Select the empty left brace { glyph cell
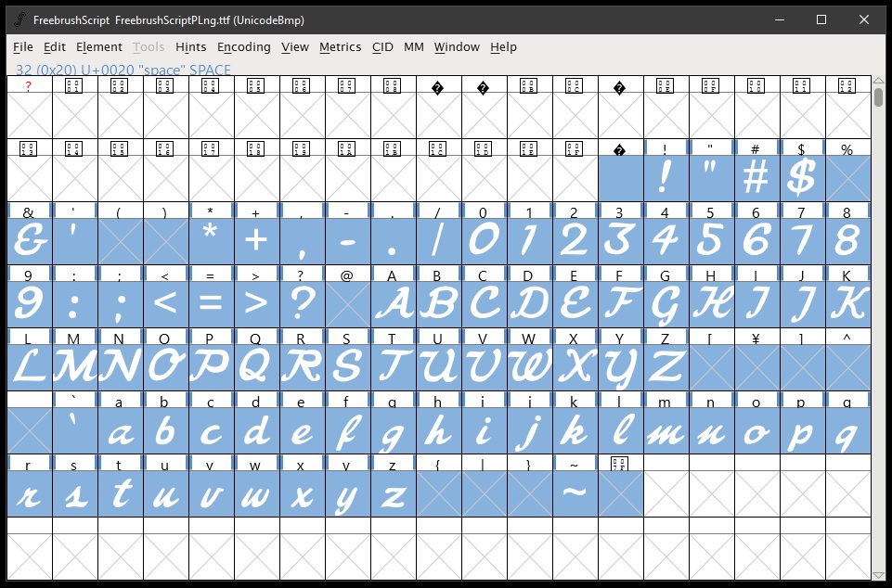 [439, 494]
